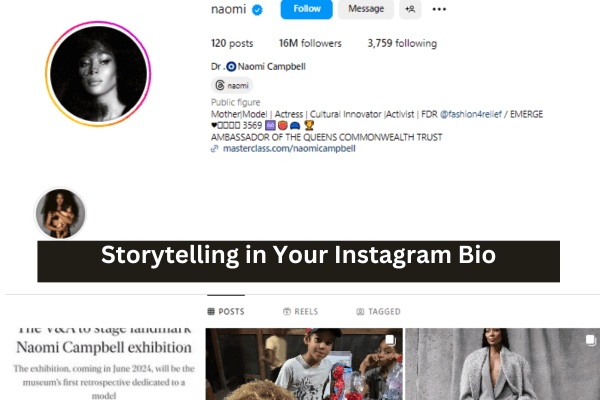Screen dimensions: 600x400
Task: Switch to the REELS tab
Action: click(x=300, y=312)
